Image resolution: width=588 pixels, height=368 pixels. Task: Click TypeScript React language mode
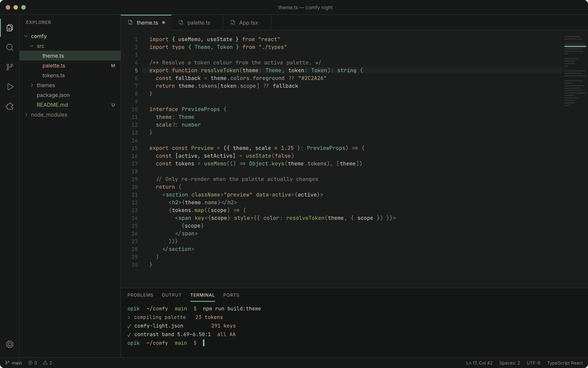(x=565, y=363)
